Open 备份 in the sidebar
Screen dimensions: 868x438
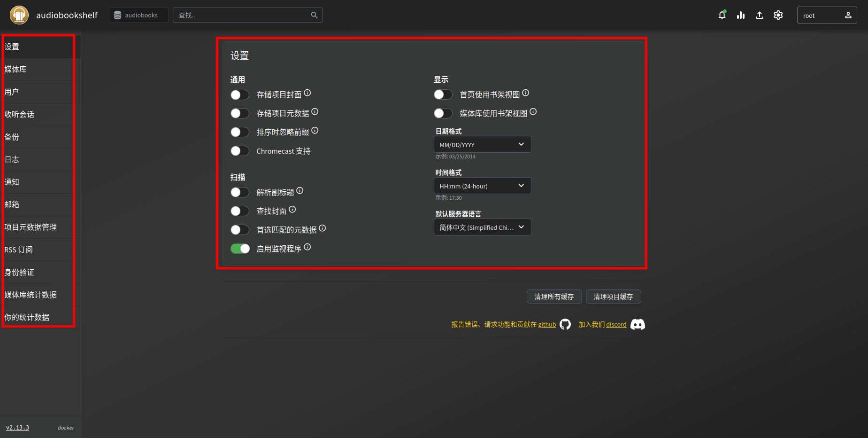pos(40,137)
